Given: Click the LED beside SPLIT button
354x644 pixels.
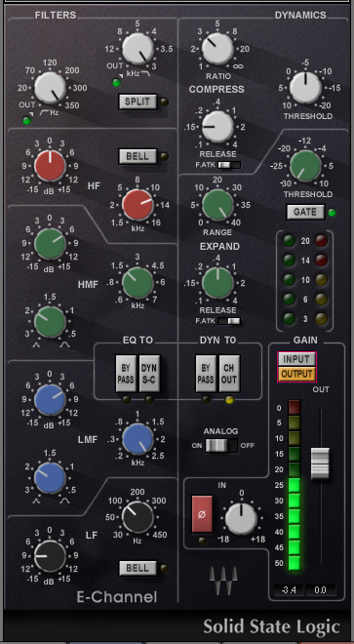Looking at the screenshot, I should [165, 101].
